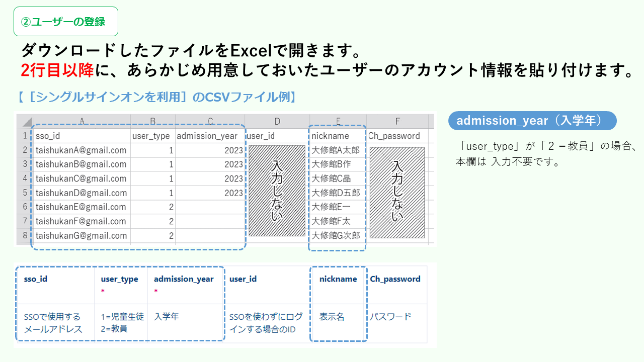Click the SSOで使用するメールアドレス description
Image resolution: width=644 pixels, height=362 pixels.
[x=53, y=323]
